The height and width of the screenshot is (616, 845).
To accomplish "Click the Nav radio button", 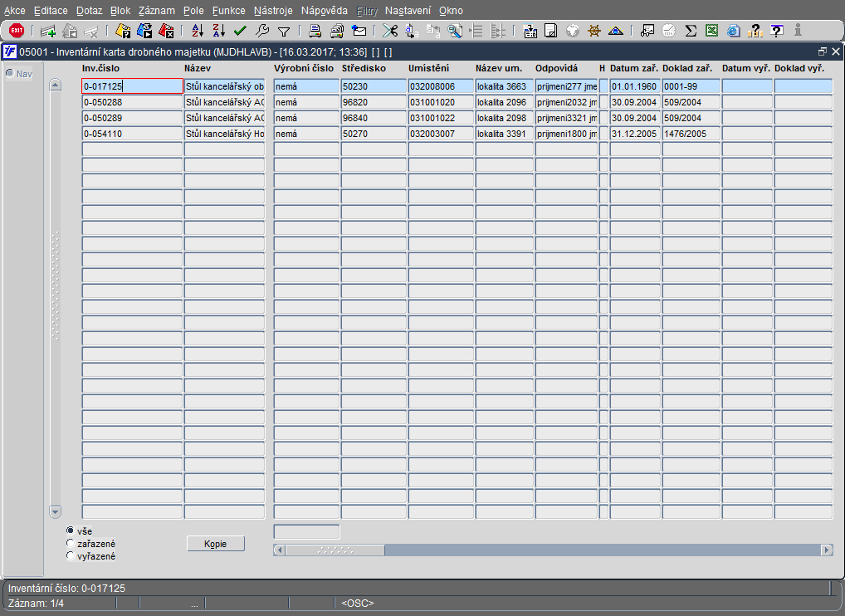I will [10, 73].
